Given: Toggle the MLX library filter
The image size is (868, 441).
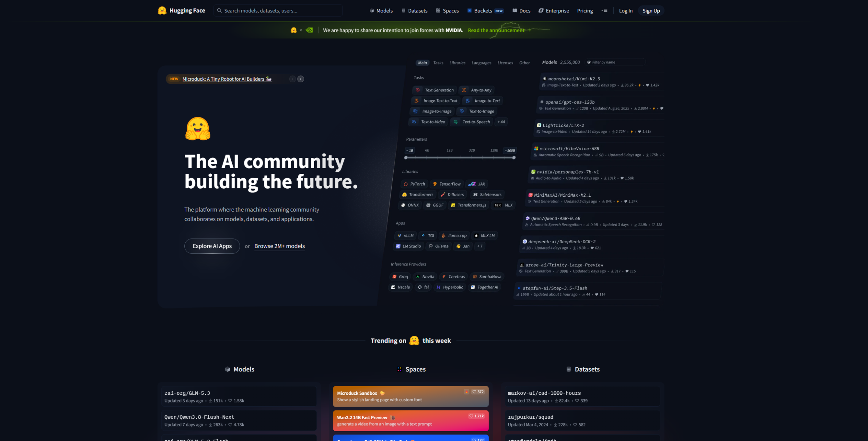Looking at the screenshot, I should (503, 205).
